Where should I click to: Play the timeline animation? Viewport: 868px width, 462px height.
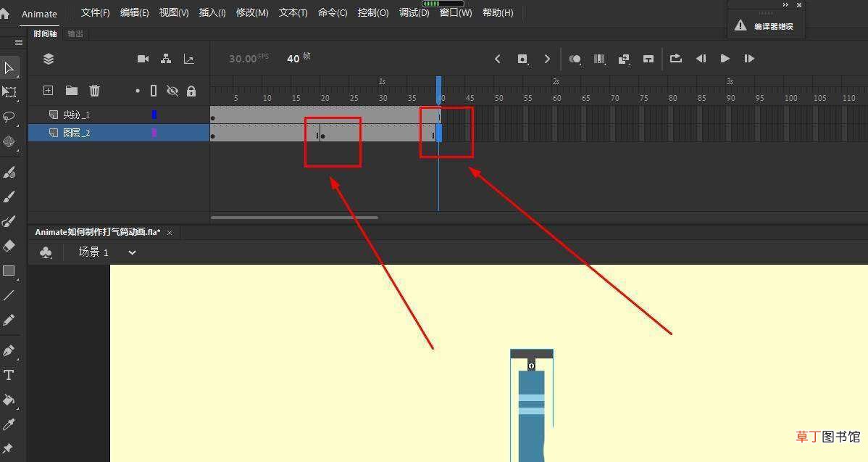(725, 59)
